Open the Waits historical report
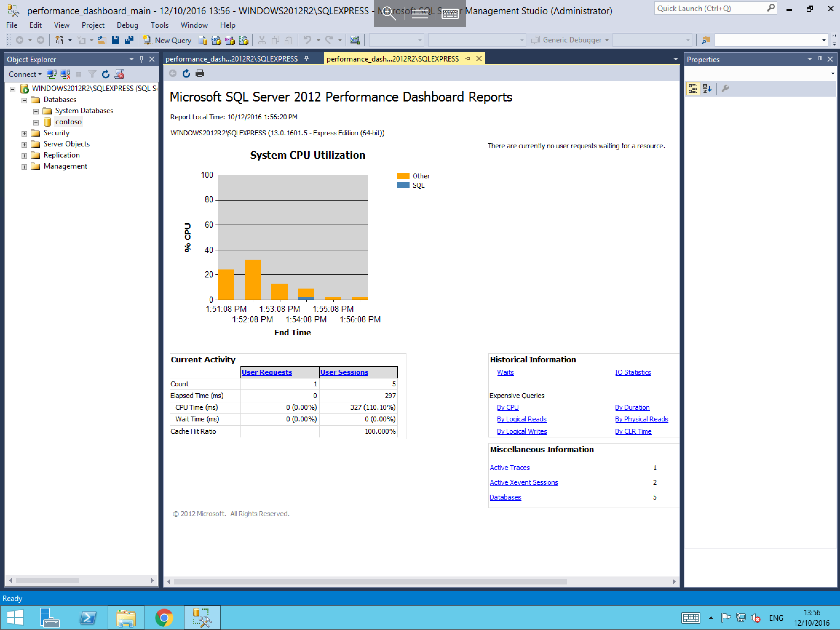This screenshot has height=630, width=840. click(x=505, y=373)
